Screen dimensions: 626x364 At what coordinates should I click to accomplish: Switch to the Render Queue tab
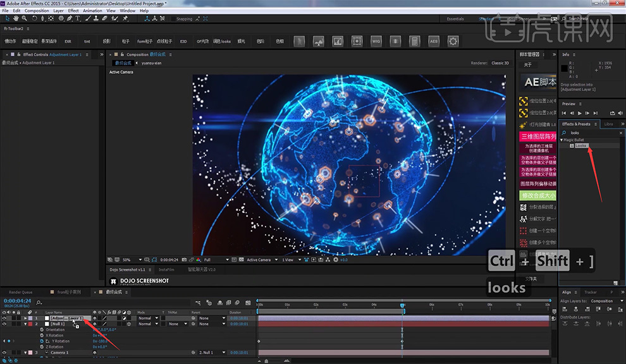tap(20, 292)
